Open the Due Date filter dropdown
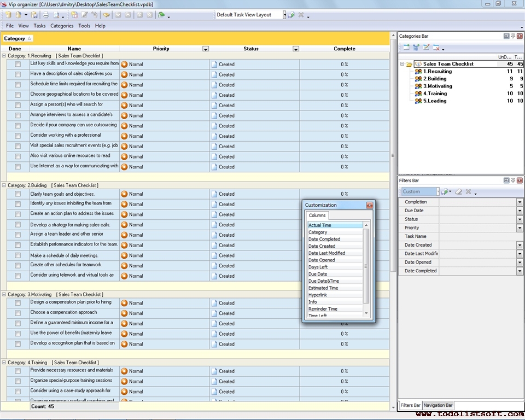Viewport: 525px width, 420px height. pyautogui.click(x=520, y=211)
